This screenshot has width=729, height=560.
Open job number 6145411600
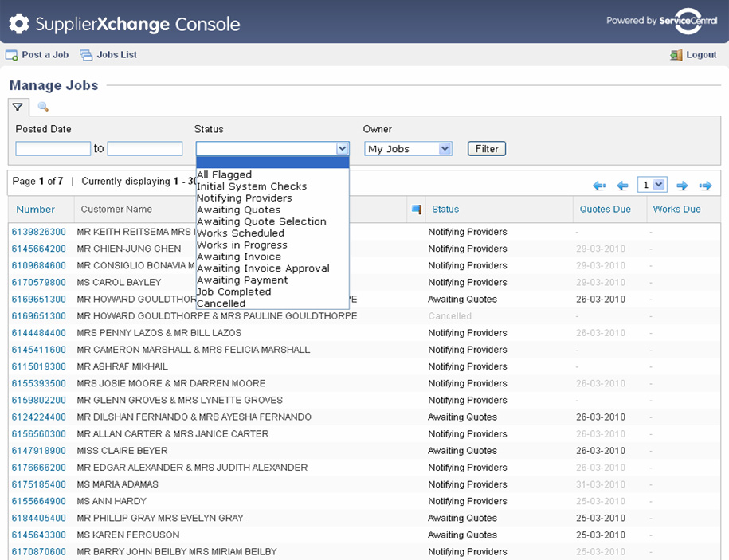pyautogui.click(x=38, y=350)
